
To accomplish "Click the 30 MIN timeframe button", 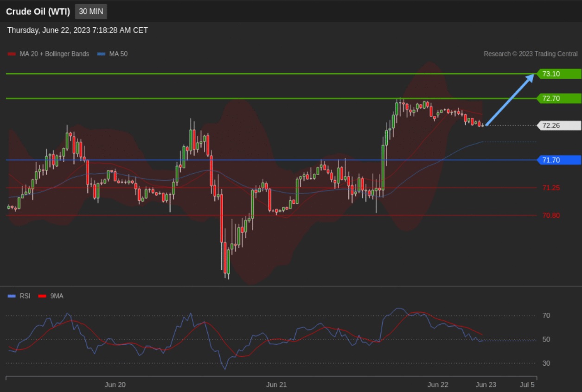I will pyautogui.click(x=91, y=11).
